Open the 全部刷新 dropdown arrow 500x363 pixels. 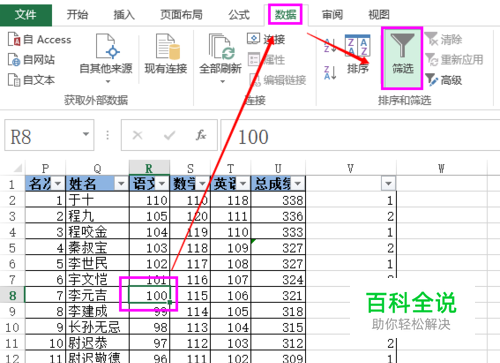tap(222, 81)
